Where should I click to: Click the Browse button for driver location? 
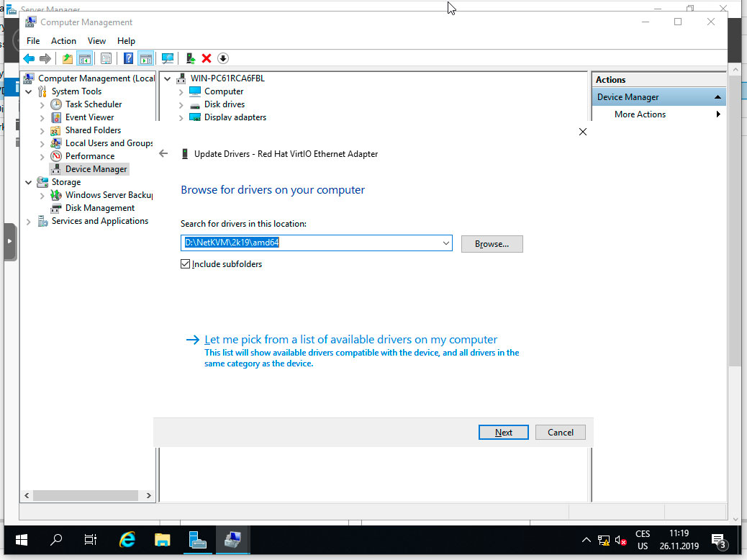tap(492, 243)
